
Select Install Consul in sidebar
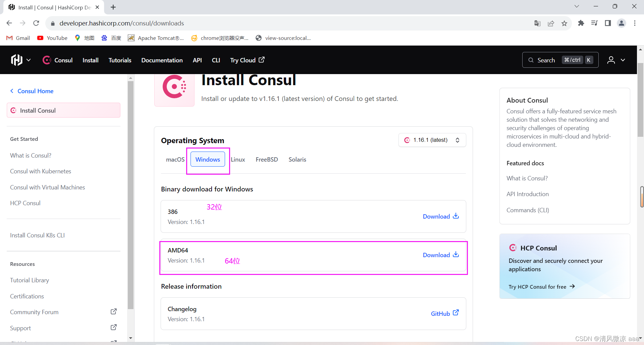(x=63, y=110)
